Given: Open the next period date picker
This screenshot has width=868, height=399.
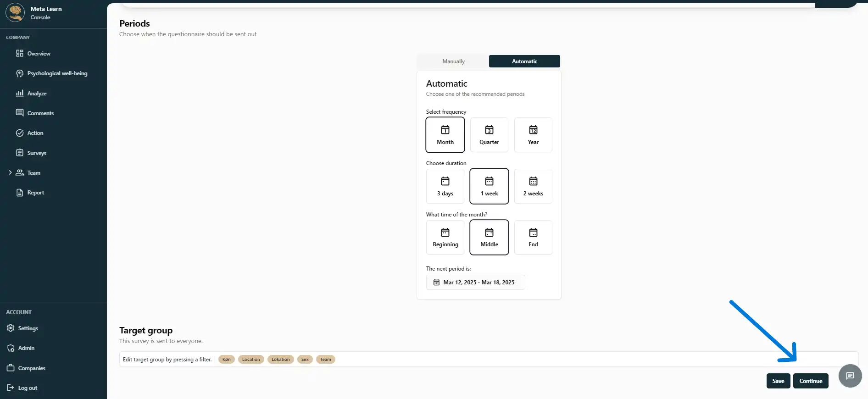Looking at the screenshot, I should (x=475, y=283).
